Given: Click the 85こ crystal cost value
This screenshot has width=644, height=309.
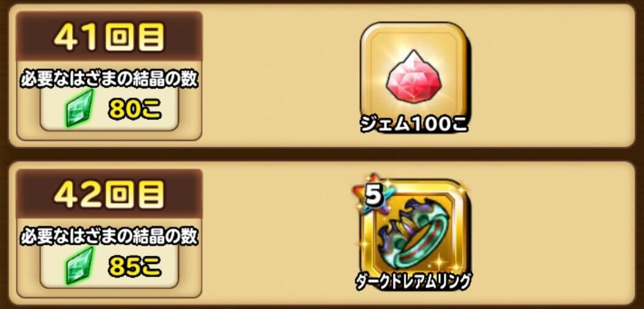Looking at the screenshot, I should 134,267.
